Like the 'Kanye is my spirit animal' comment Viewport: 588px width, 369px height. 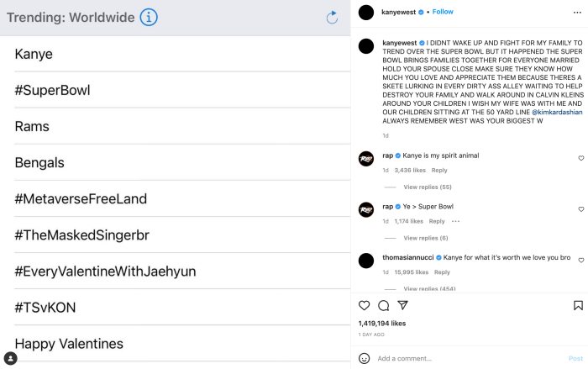click(x=580, y=158)
